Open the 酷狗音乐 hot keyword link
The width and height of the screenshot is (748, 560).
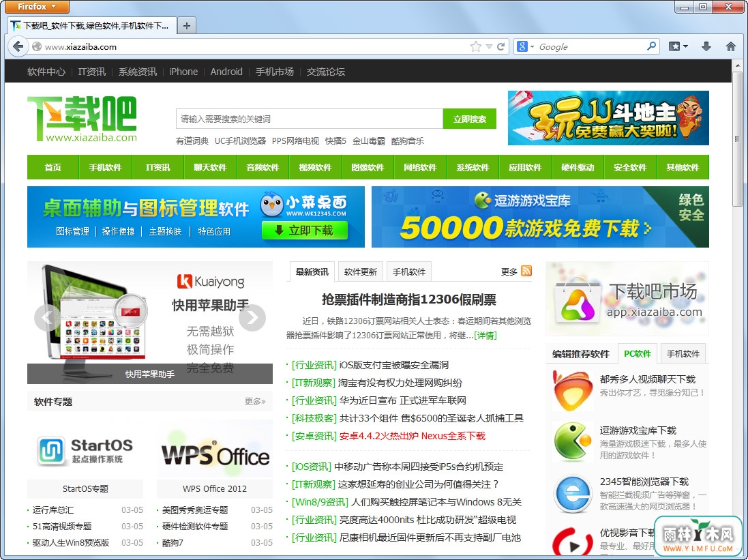(x=408, y=141)
